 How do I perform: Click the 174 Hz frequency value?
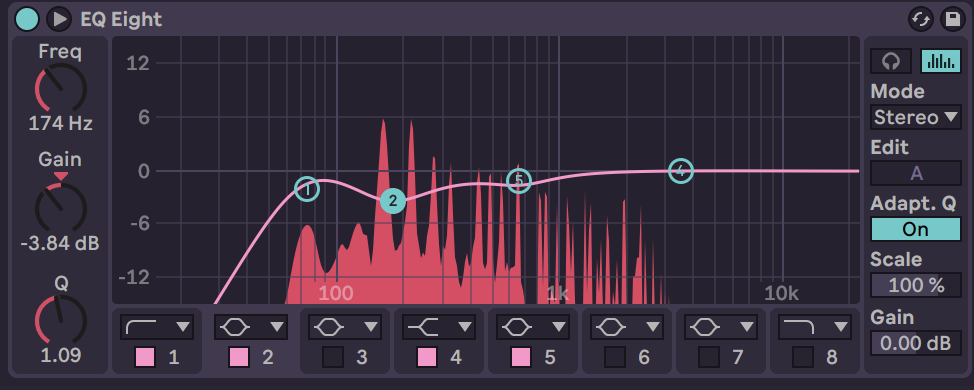(60, 124)
